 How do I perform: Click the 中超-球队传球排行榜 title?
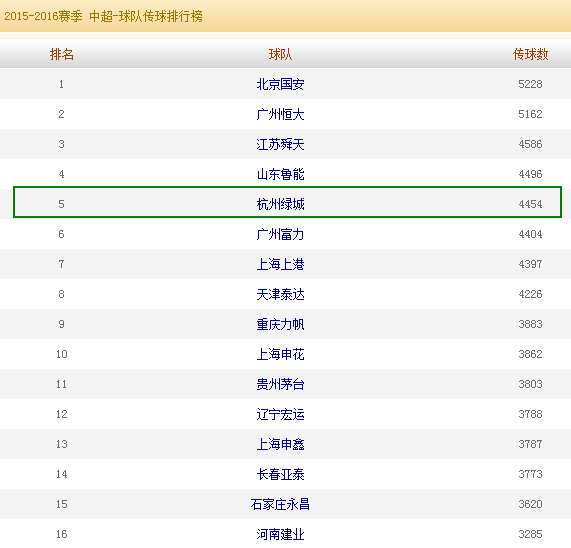(x=146, y=16)
